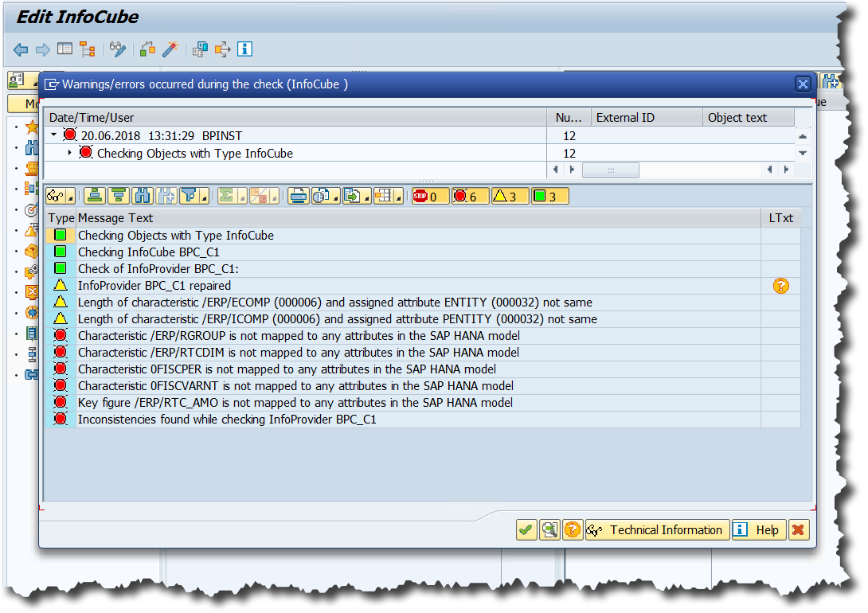The width and height of the screenshot is (868, 613).
Task: Click the blue back arrow in main toolbar
Action: pos(21,49)
